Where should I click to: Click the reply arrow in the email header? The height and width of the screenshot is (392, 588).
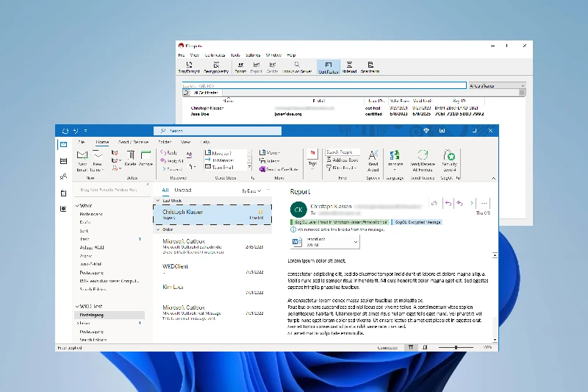[x=448, y=203]
